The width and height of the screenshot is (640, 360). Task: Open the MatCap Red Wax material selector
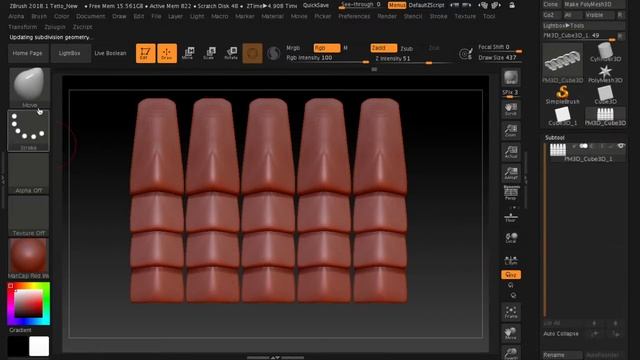[x=29, y=259]
